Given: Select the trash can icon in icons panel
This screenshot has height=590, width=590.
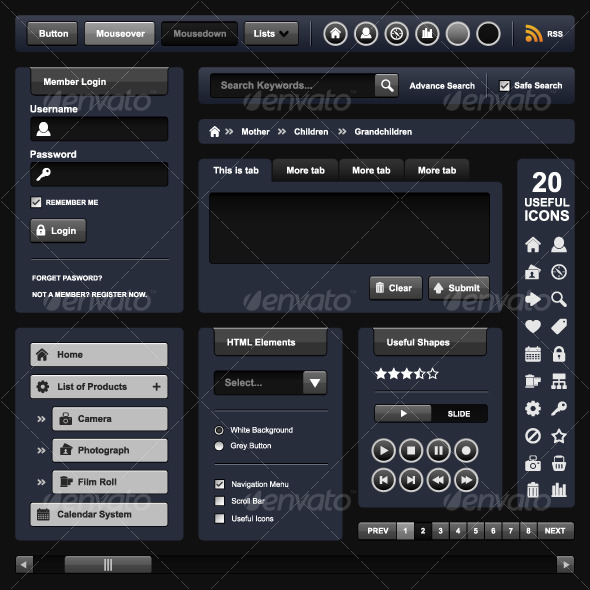Looking at the screenshot, I should 533,490.
